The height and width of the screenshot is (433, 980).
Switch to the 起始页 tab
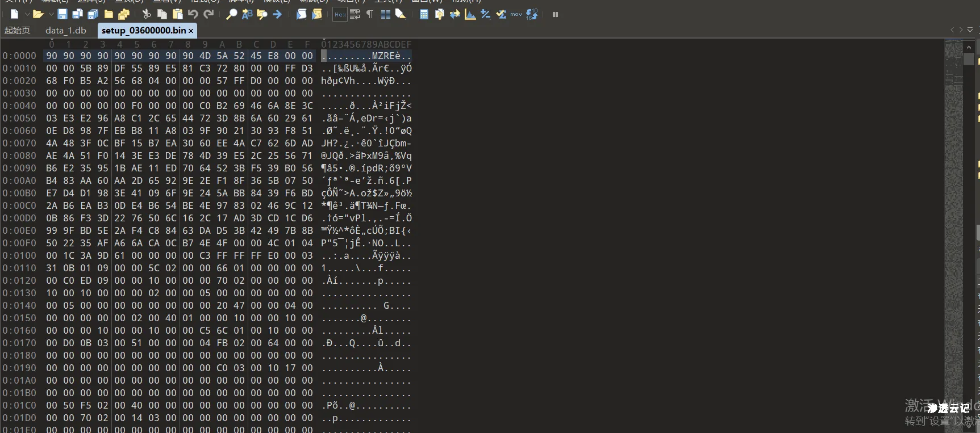tap(17, 31)
